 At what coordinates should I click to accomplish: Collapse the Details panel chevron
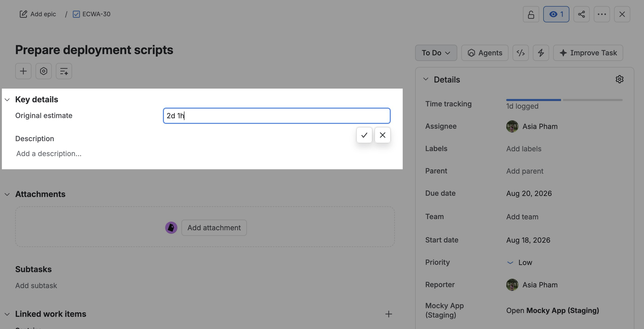426,79
